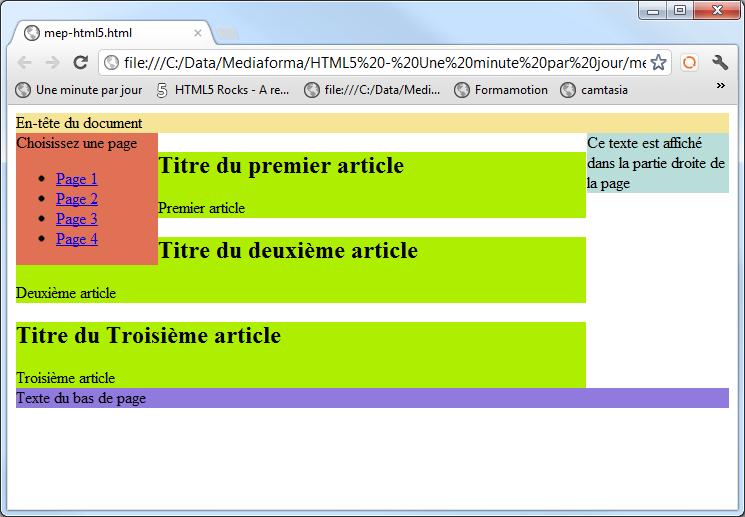Open the Une minute par jour bookmark

tap(79, 90)
